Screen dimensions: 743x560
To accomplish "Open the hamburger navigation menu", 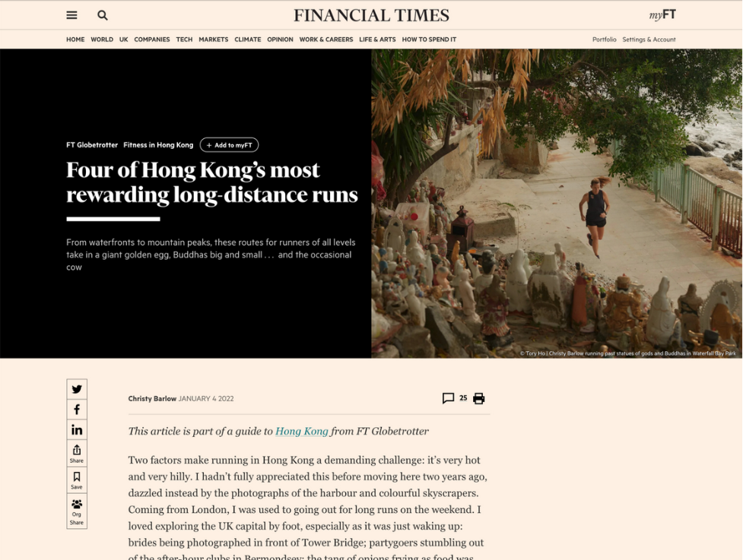I will tap(71, 15).
